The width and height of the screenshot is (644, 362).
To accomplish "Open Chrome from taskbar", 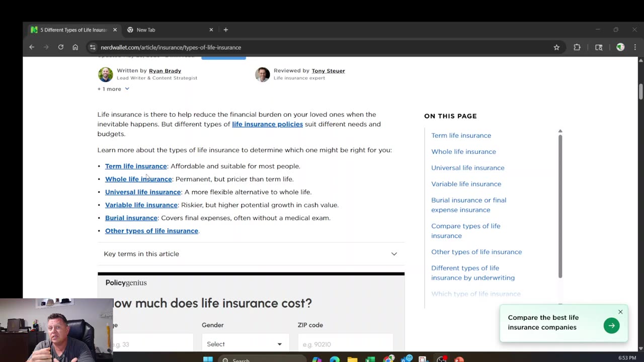I will tap(388, 359).
